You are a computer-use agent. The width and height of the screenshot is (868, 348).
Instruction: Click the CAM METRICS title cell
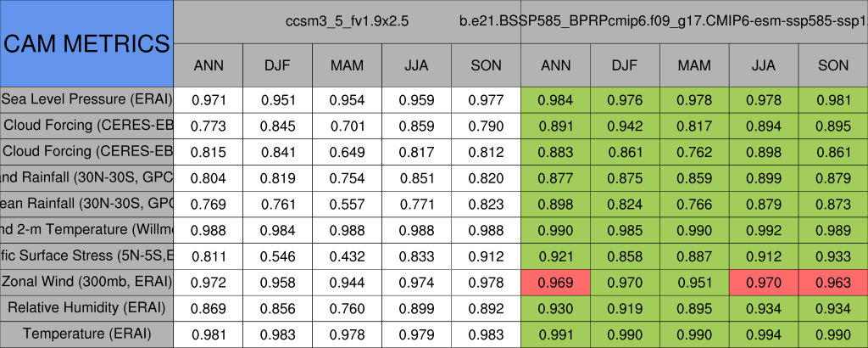coord(86,43)
